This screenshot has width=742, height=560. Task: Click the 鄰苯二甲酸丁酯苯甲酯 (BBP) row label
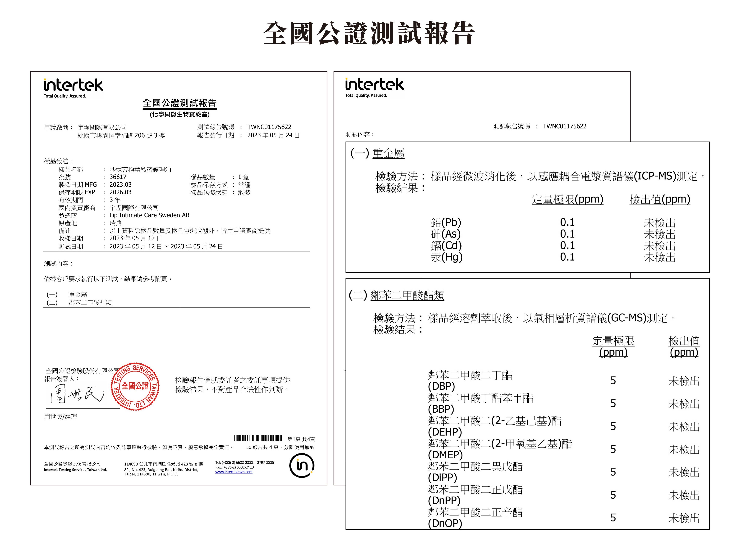pos(480,403)
